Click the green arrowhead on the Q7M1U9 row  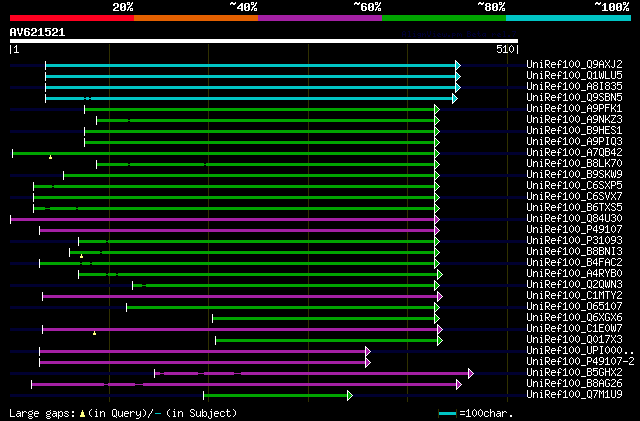(350, 396)
